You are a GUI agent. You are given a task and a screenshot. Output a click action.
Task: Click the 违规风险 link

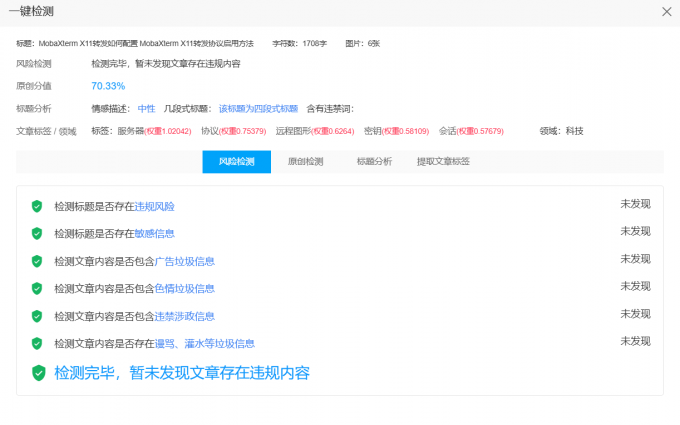pyautogui.click(x=154, y=206)
